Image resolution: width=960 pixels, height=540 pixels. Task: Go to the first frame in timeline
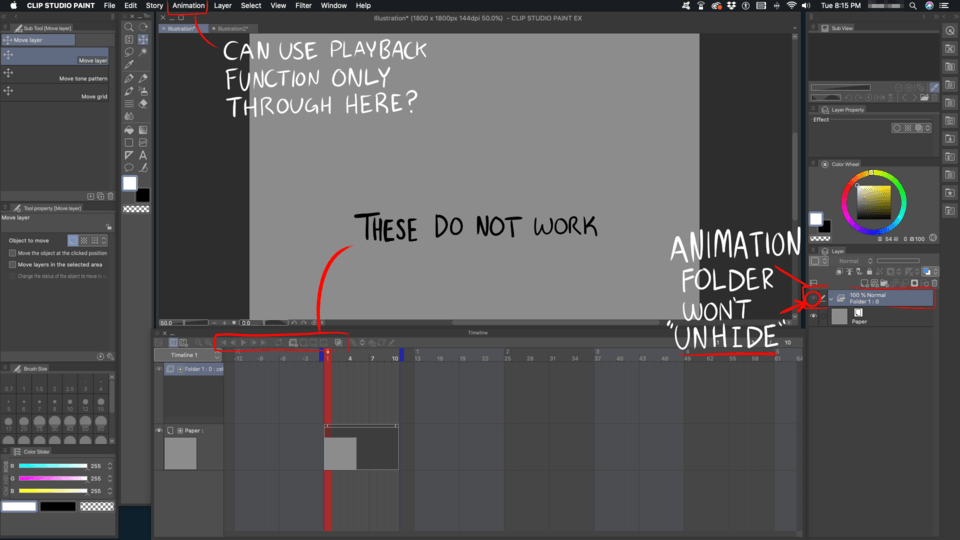(223, 343)
